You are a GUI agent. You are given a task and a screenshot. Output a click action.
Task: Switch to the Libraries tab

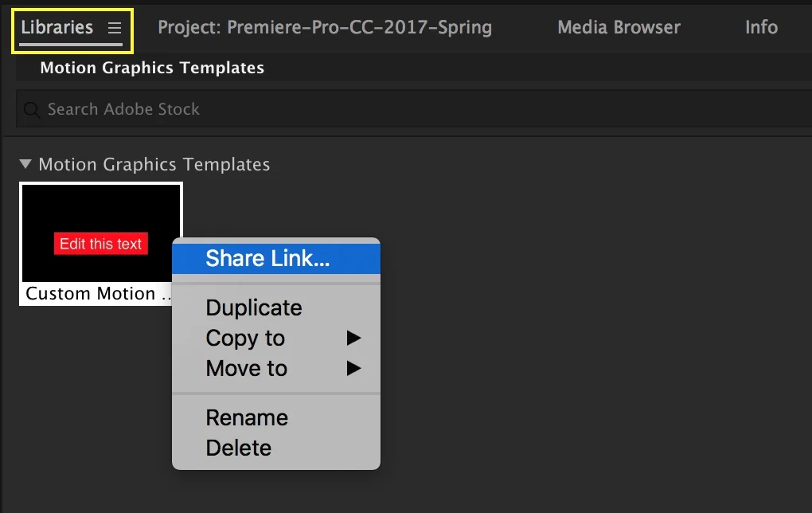point(57,28)
